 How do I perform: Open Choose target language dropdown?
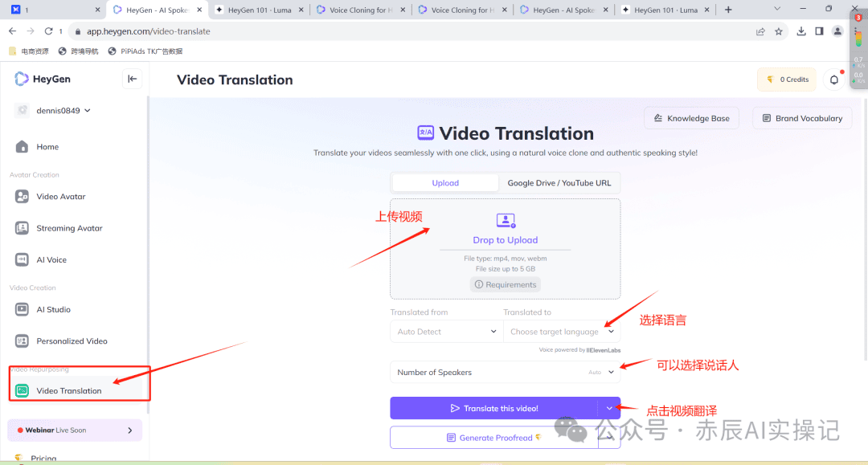click(x=561, y=332)
